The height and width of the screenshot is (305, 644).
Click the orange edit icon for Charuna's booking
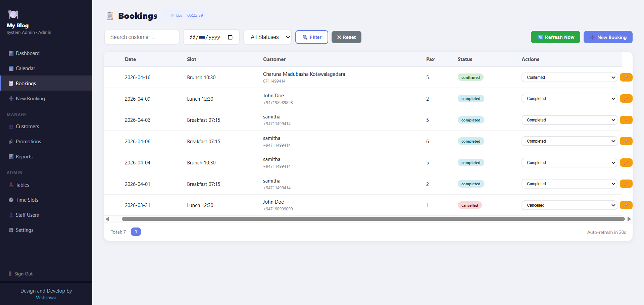pos(626,78)
